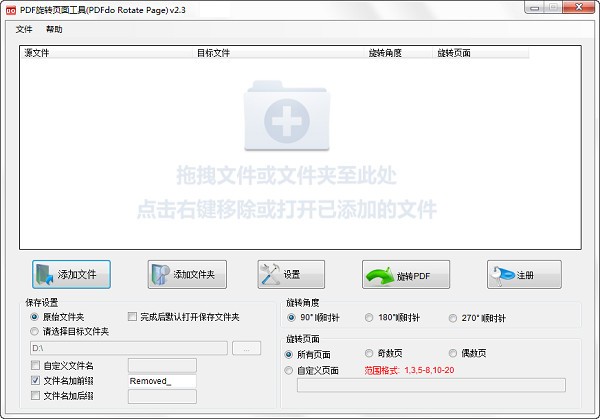Click the file name suffix input field

(x=162, y=396)
